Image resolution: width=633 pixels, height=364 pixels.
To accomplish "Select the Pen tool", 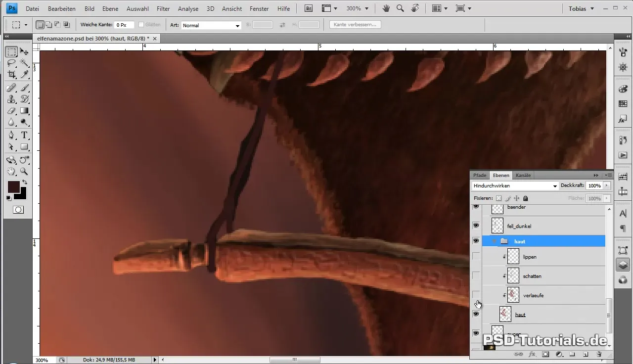I will tap(11, 136).
